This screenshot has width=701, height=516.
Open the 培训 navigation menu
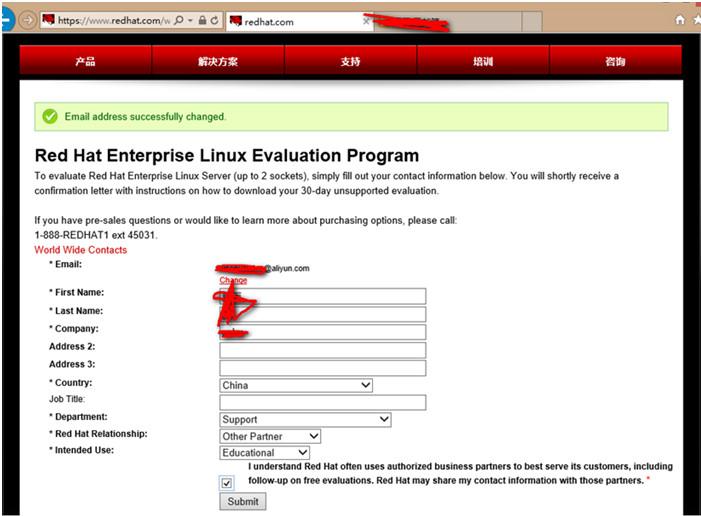(x=483, y=61)
